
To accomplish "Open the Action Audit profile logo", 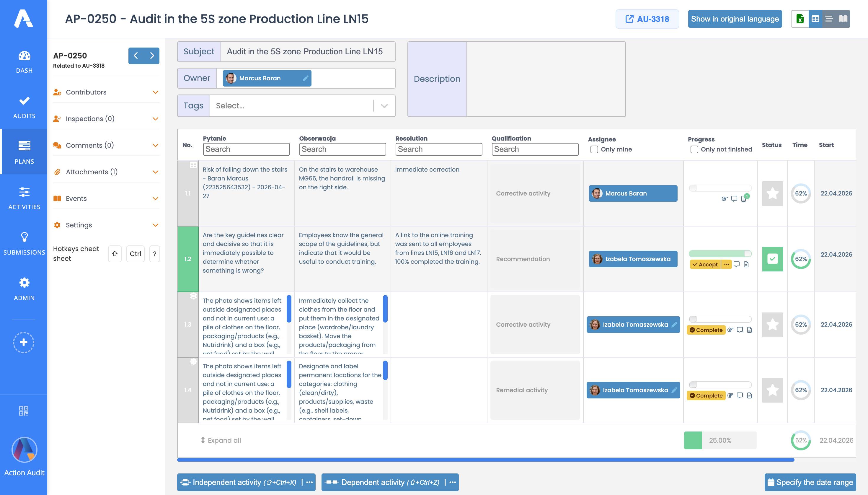I will point(24,450).
